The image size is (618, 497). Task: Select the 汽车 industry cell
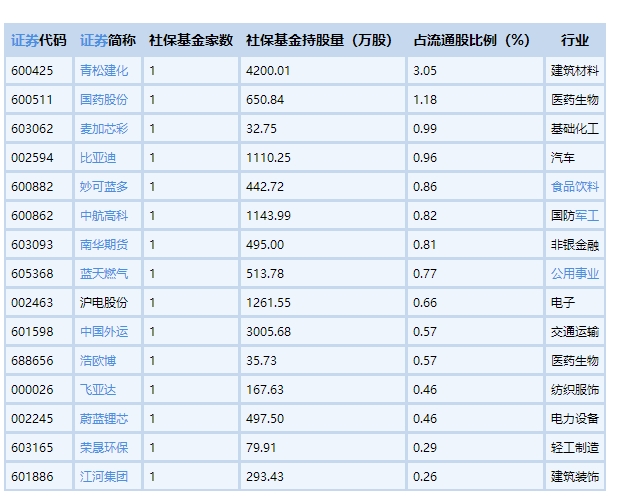tap(563, 158)
